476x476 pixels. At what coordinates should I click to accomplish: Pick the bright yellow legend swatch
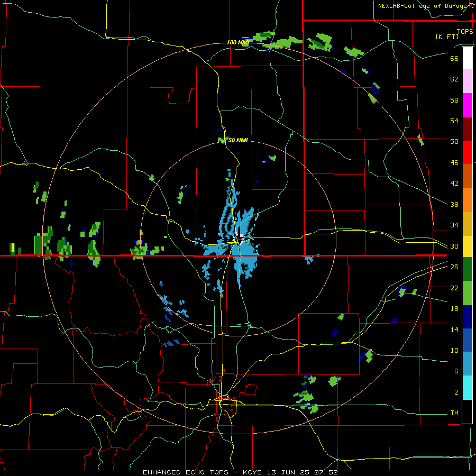[467, 246]
